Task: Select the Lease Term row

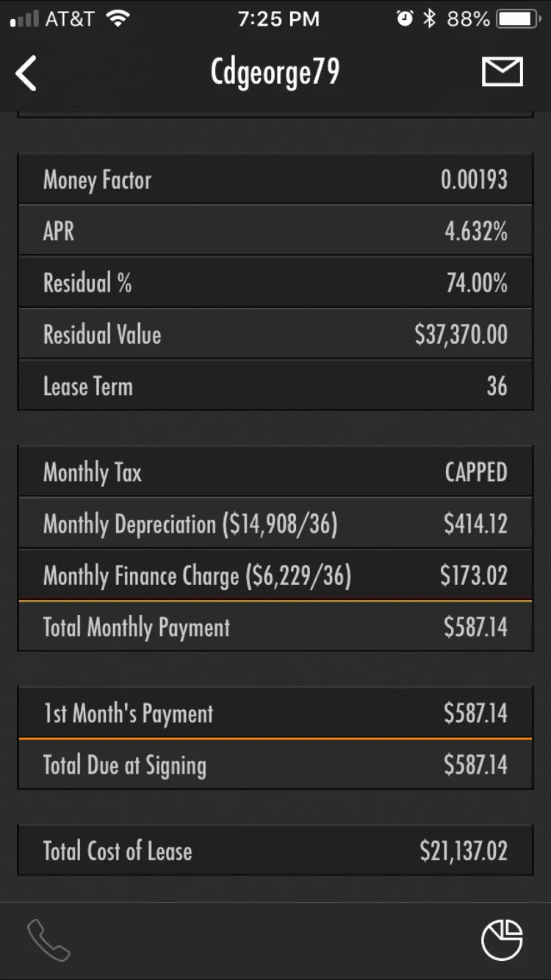Action: pos(275,385)
